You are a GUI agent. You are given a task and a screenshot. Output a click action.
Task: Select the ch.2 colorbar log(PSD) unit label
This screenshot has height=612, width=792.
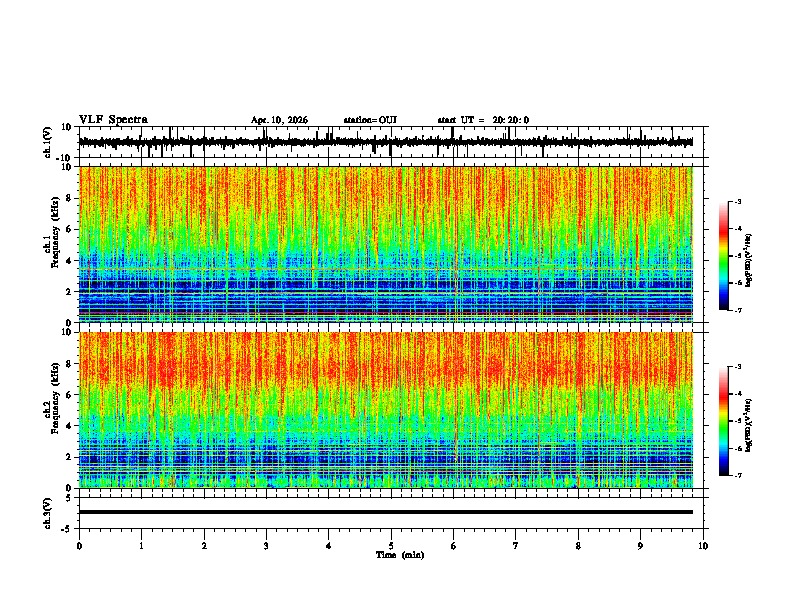click(748, 426)
